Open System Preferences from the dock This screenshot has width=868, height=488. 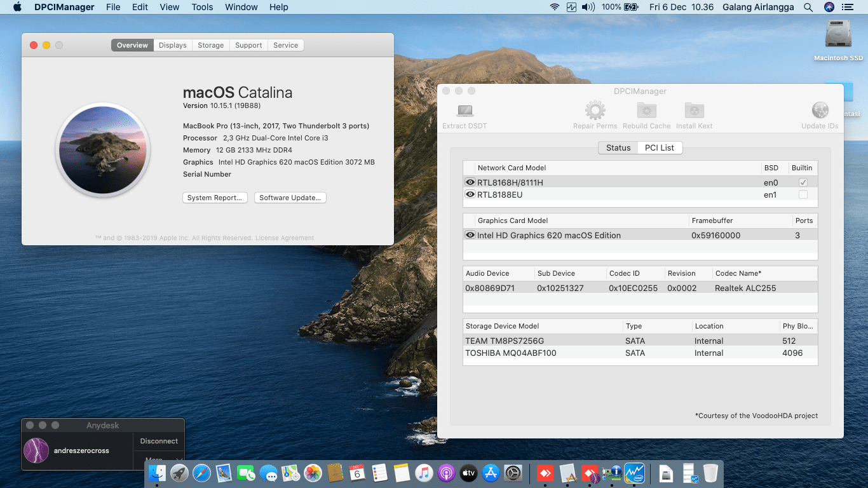point(513,473)
